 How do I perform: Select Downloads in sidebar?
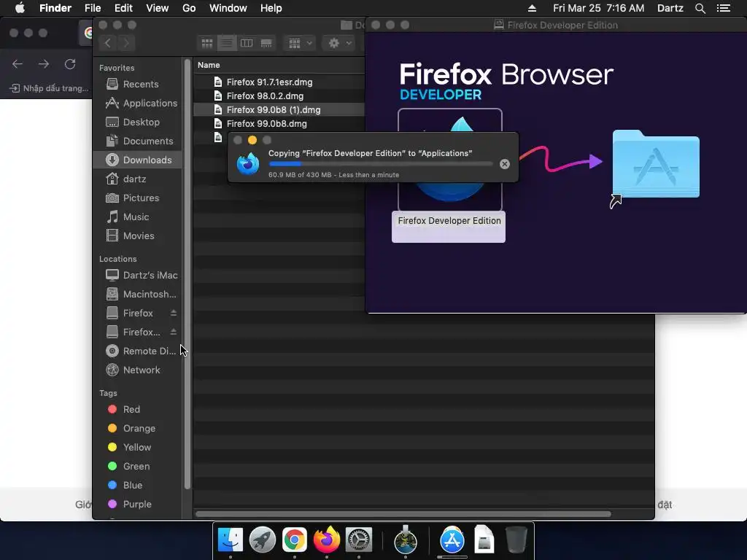tap(138, 160)
